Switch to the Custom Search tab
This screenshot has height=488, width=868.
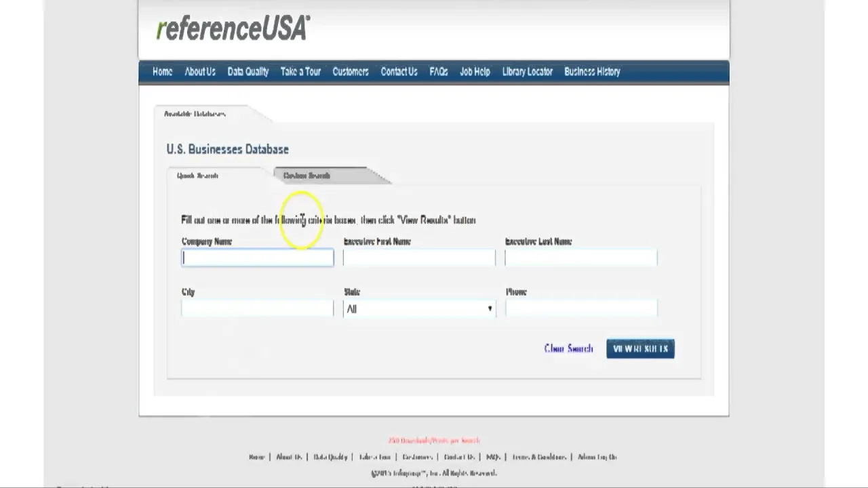coord(307,176)
